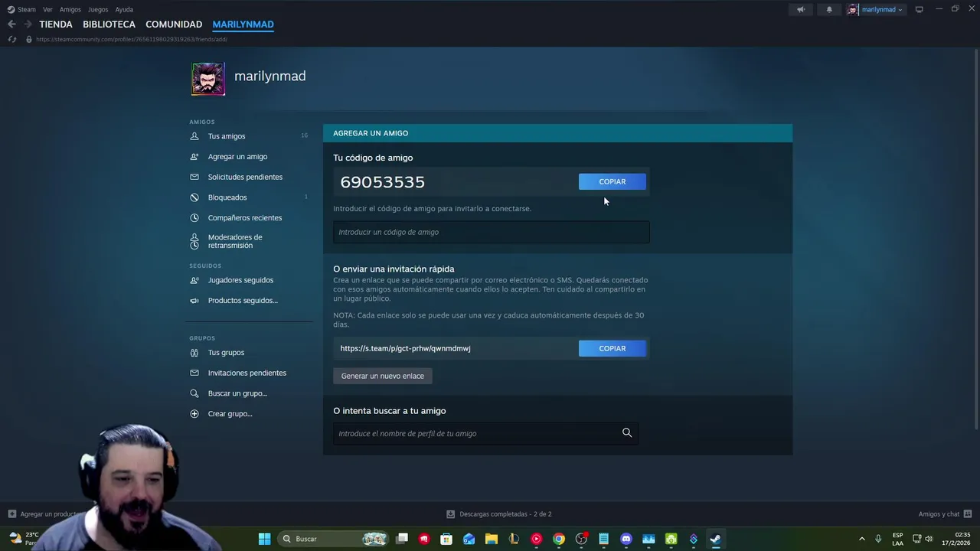This screenshot has height=551, width=980.
Task: Copy the quick invite link
Action: 612,348
